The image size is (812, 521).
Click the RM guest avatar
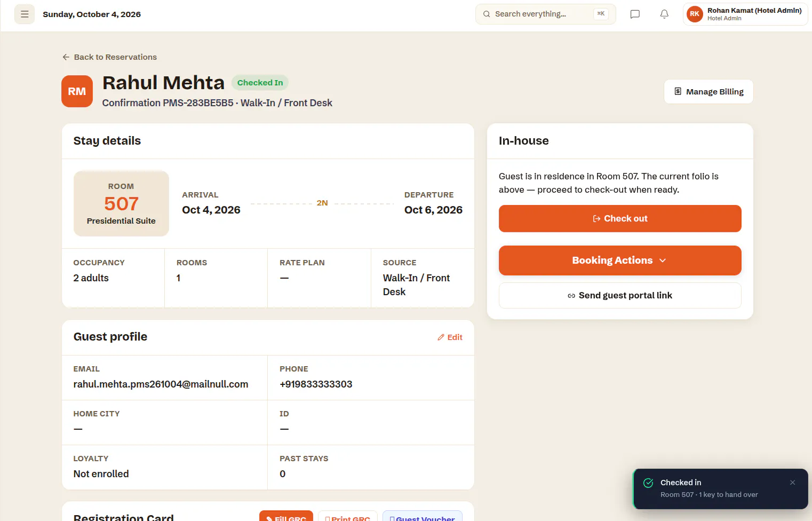(x=77, y=91)
